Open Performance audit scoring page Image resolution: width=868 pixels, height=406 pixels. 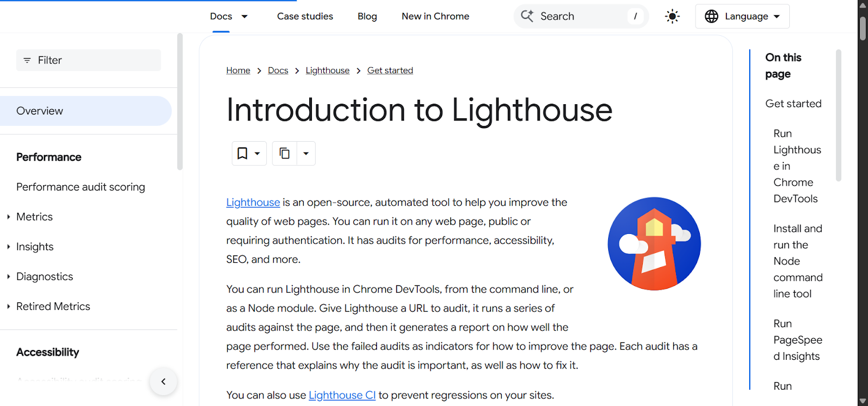point(81,187)
